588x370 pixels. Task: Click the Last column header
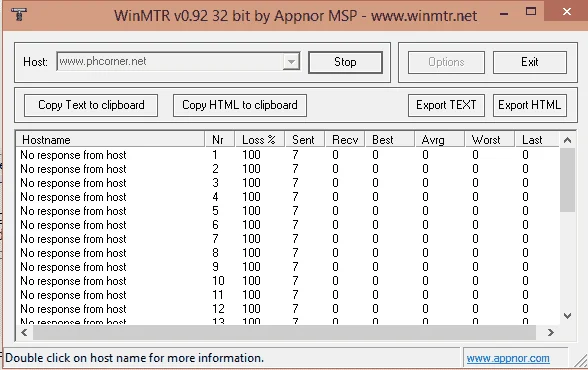(537, 140)
